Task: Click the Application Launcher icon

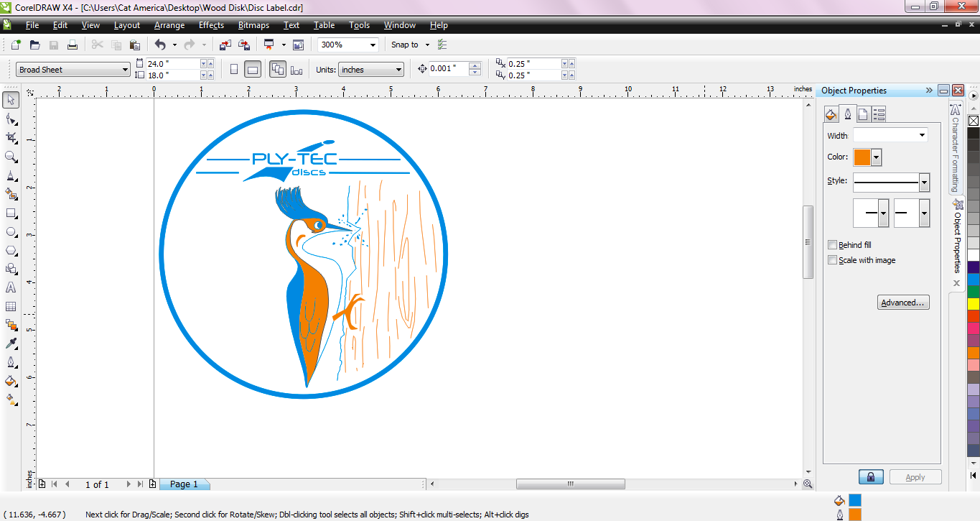Action: point(269,45)
